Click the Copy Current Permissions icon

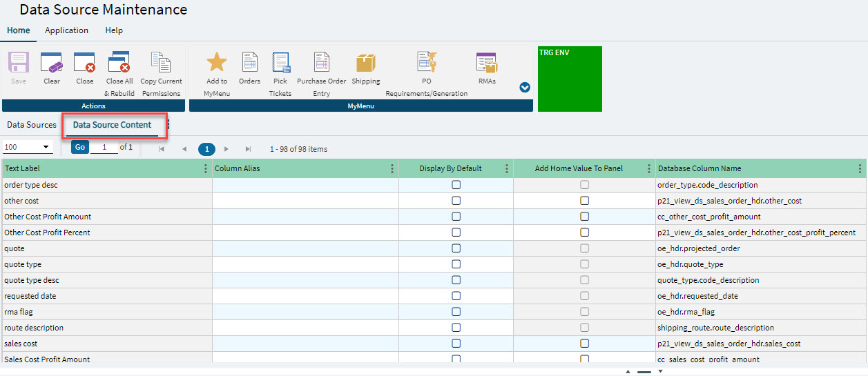point(160,63)
